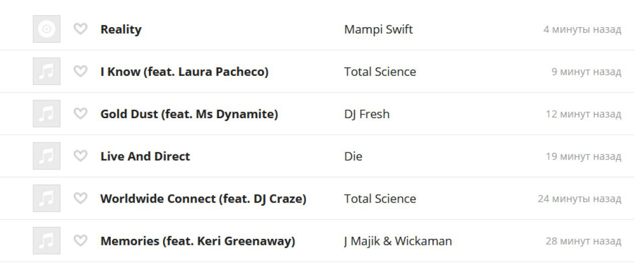Select the Worldwide Connect track title
The width and height of the screenshot is (644, 266).
[203, 199]
